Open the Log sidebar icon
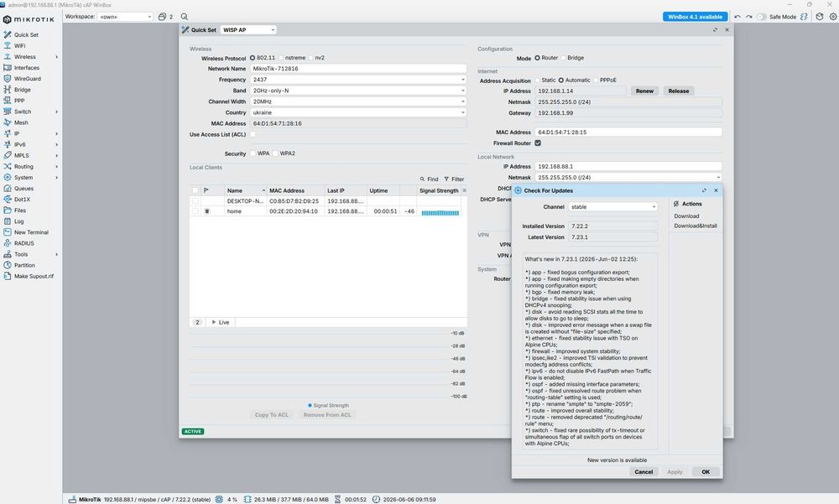Viewport: 839px width, 504px height. (7, 221)
